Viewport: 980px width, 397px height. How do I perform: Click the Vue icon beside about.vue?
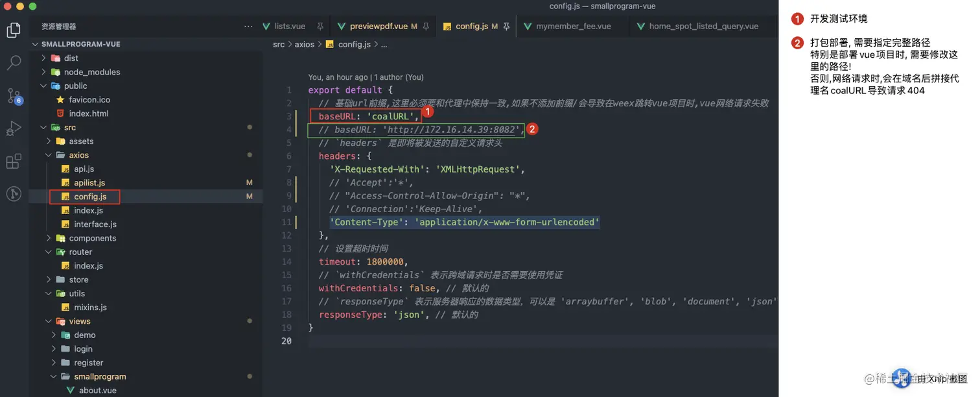pyautogui.click(x=71, y=391)
